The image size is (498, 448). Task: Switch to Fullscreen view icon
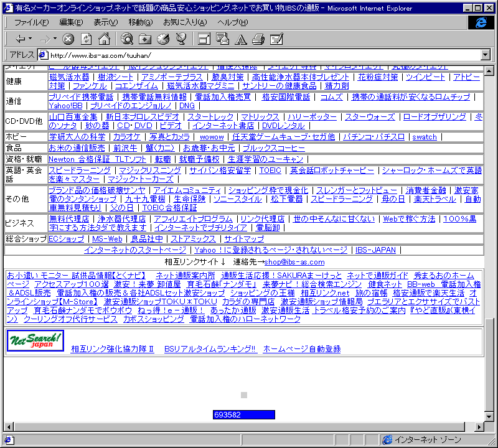(204, 39)
